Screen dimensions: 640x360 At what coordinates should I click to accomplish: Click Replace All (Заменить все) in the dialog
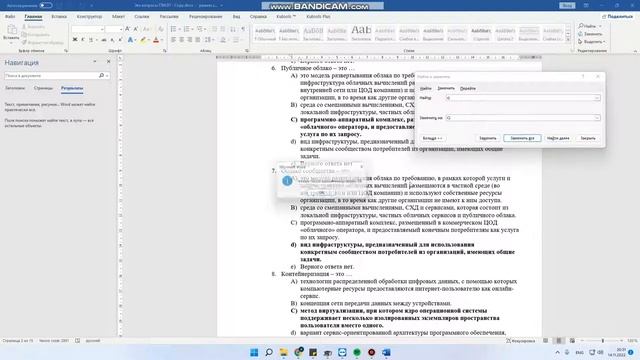point(522,138)
